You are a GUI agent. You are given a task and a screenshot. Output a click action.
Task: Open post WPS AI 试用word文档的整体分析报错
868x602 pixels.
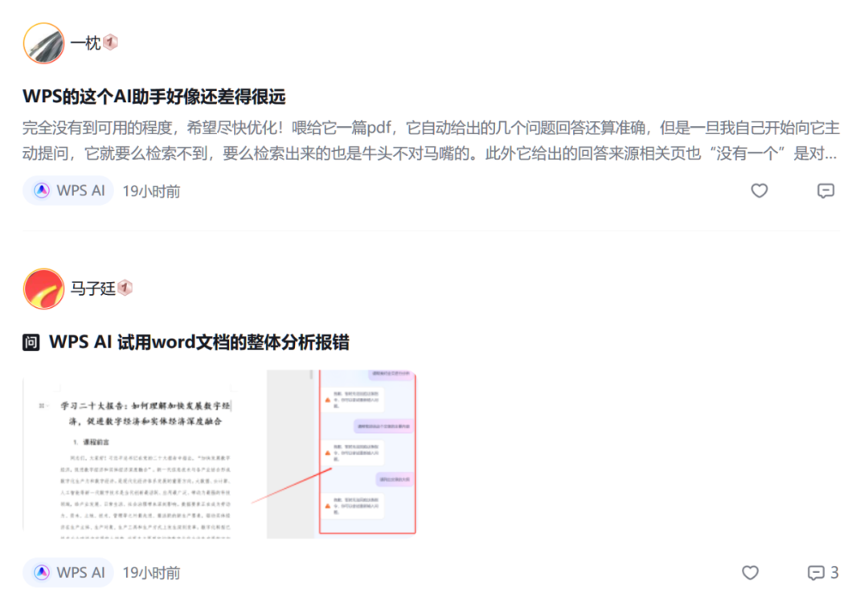click(x=199, y=342)
